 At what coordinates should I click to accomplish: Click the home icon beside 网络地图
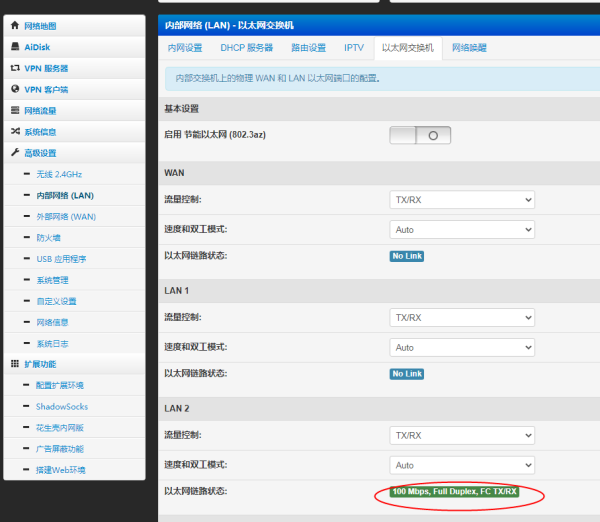[x=15, y=26]
